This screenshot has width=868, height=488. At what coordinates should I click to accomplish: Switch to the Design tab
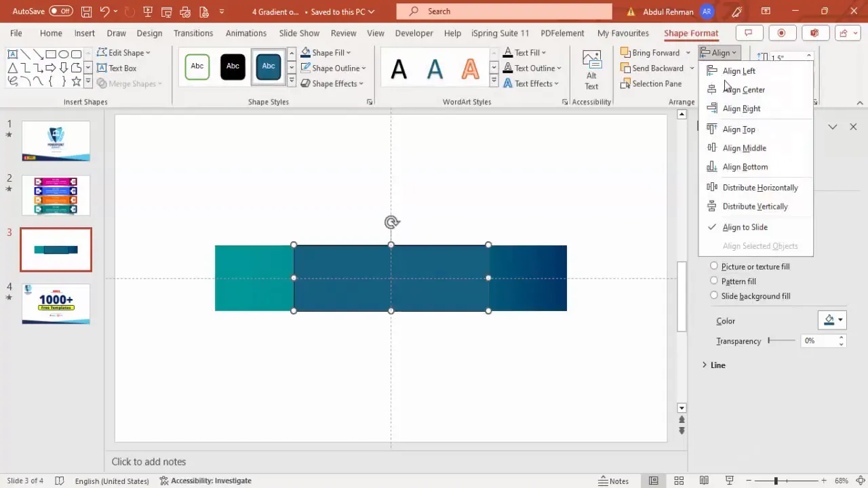pos(149,33)
